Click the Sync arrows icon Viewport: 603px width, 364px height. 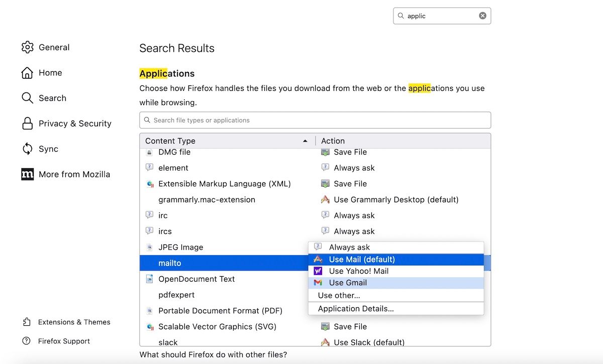pos(27,149)
